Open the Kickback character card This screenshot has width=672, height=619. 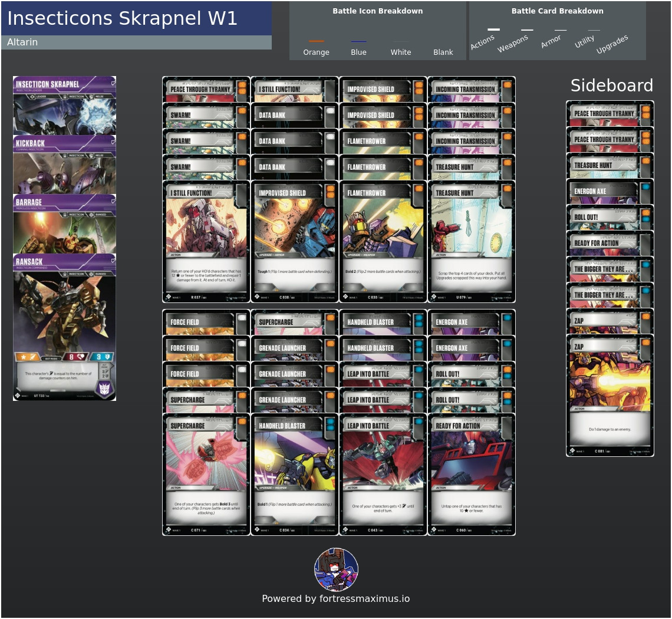pyautogui.click(x=64, y=164)
